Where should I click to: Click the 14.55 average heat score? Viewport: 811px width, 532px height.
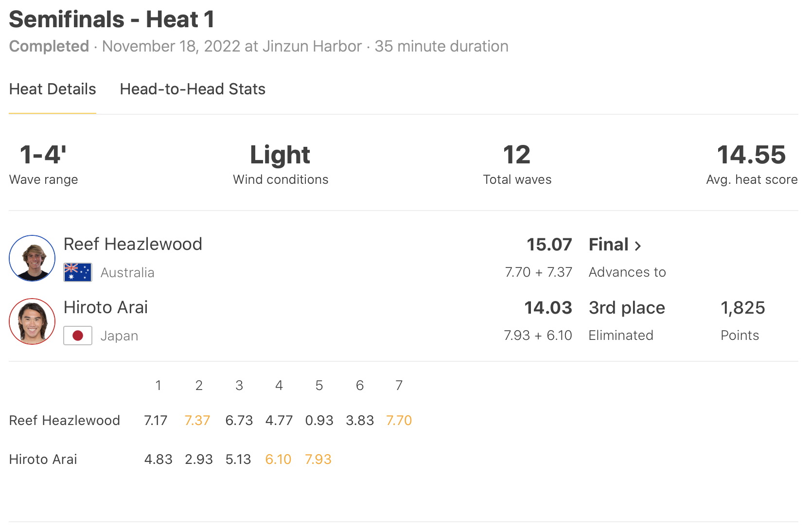(x=751, y=155)
